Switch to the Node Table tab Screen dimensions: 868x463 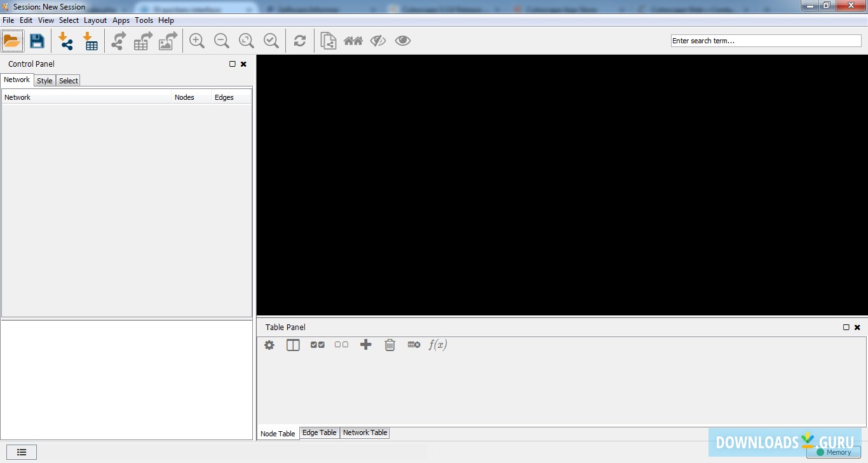tap(278, 433)
